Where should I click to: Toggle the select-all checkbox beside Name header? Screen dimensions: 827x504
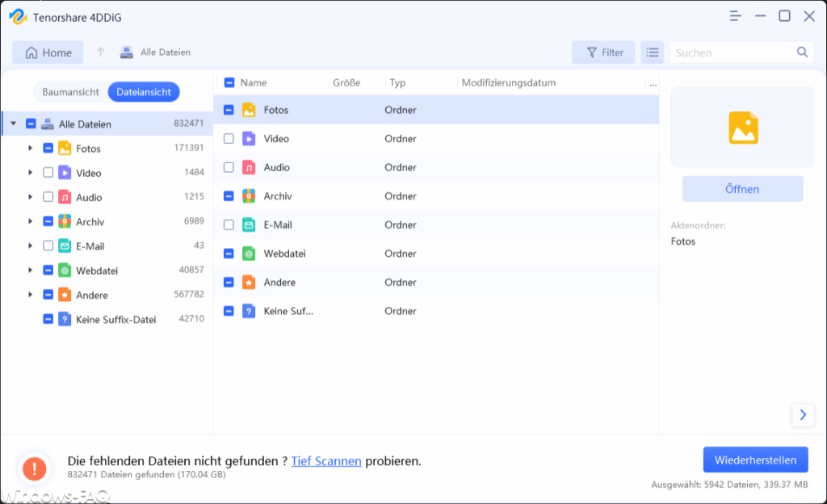[229, 82]
